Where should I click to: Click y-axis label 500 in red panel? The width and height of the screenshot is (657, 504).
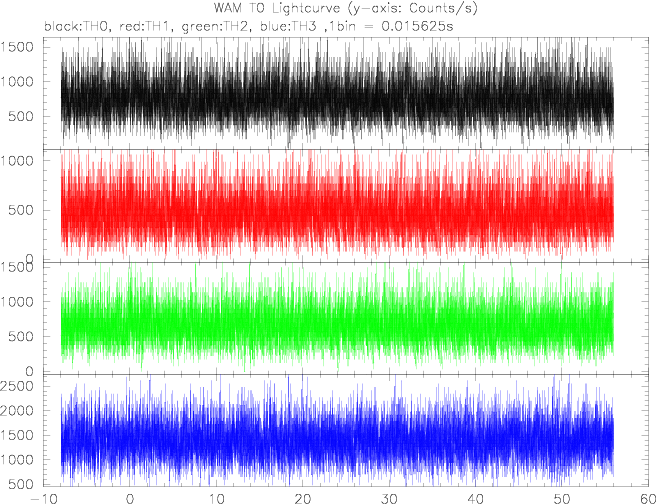[23, 210]
